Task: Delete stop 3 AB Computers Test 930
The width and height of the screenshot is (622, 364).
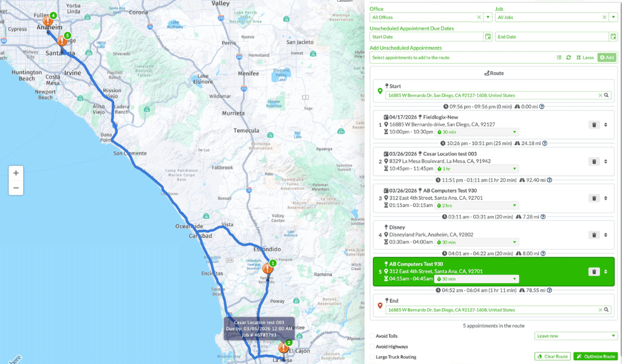Action: [594, 198]
